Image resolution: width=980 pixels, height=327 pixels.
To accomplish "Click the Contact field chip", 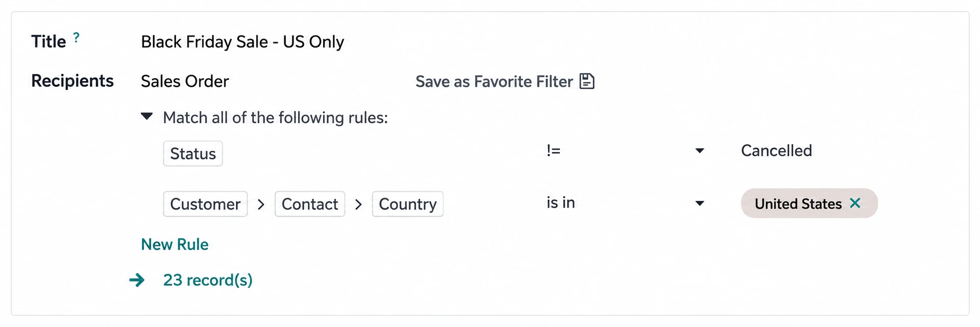I will point(310,204).
